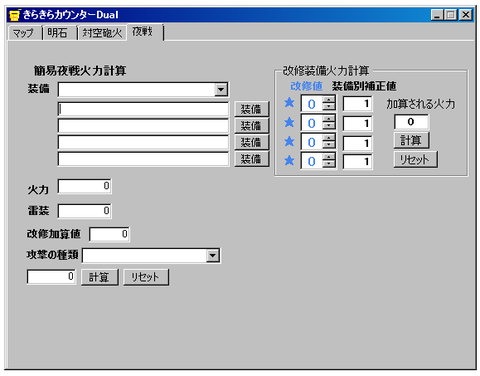
Task: Click the 装備別補正値 column label
Action: point(364,86)
